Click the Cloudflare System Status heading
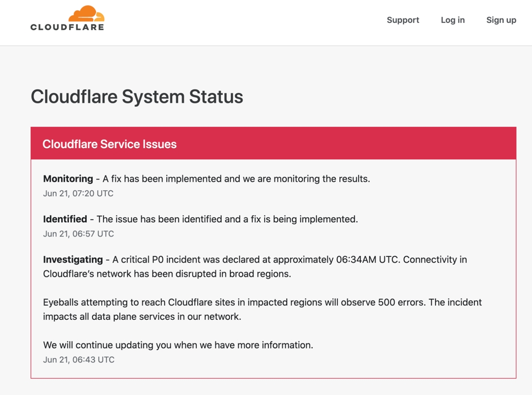 click(x=137, y=97)
